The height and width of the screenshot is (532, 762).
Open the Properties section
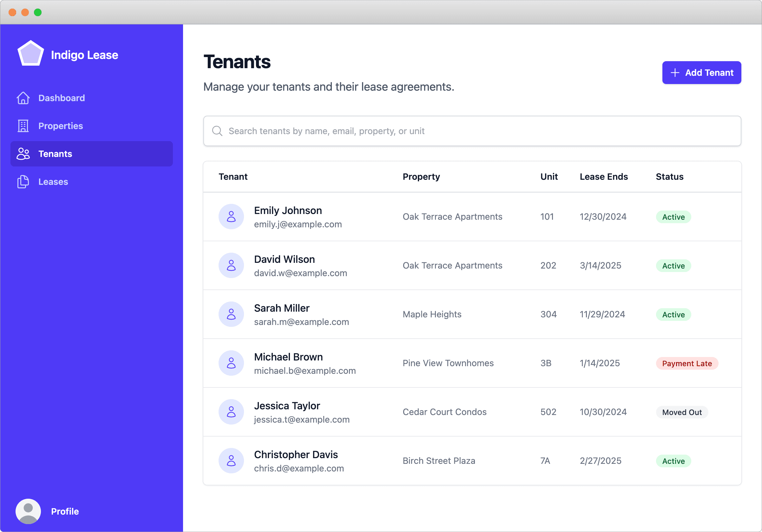pyautogui.click(x=60, y=126)
